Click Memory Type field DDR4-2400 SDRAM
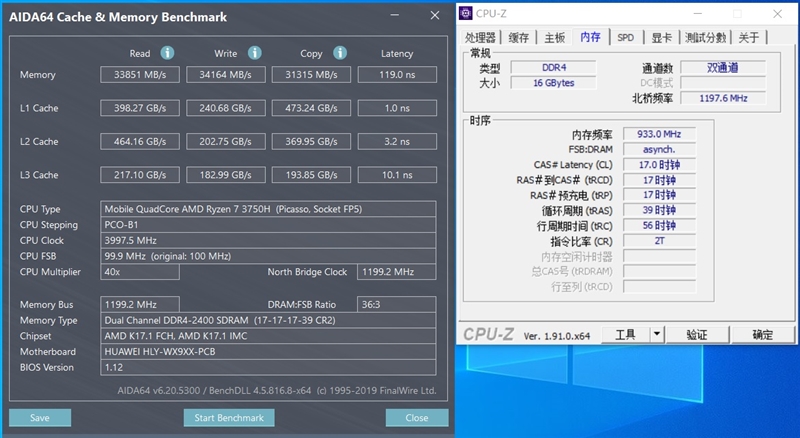This screenshot has height=438, width=800. (x=268, y=320)
